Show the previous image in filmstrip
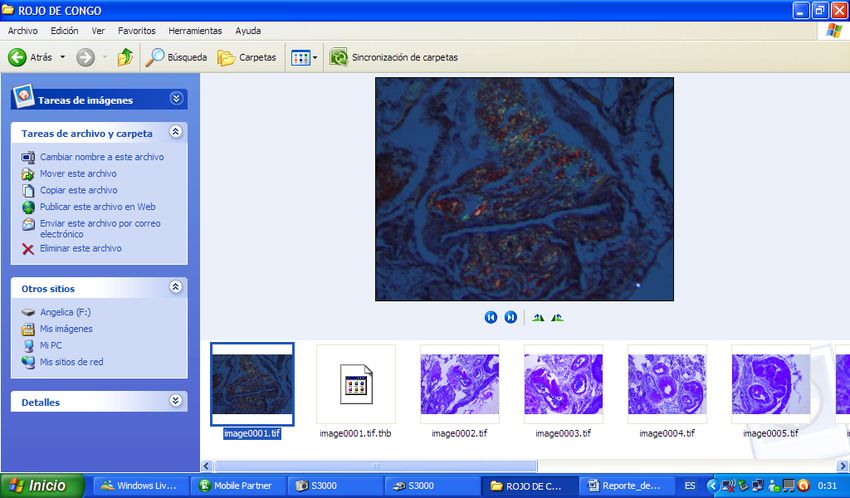Image resolution: width=850 pixels, height=498 pixels. click(491, 317)
